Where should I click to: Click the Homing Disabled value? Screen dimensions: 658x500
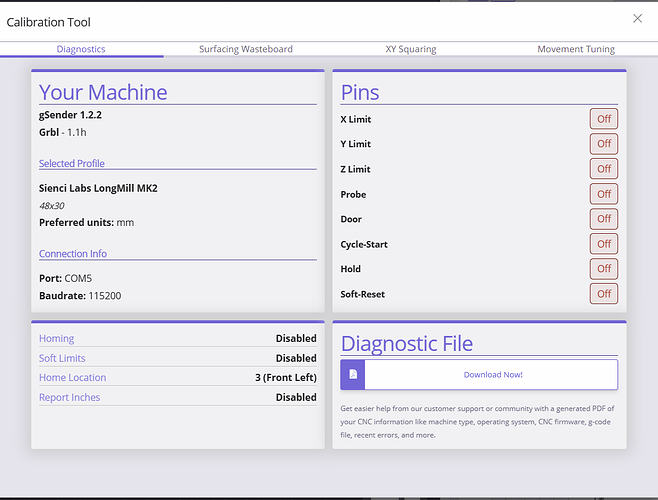coord(296,338)
